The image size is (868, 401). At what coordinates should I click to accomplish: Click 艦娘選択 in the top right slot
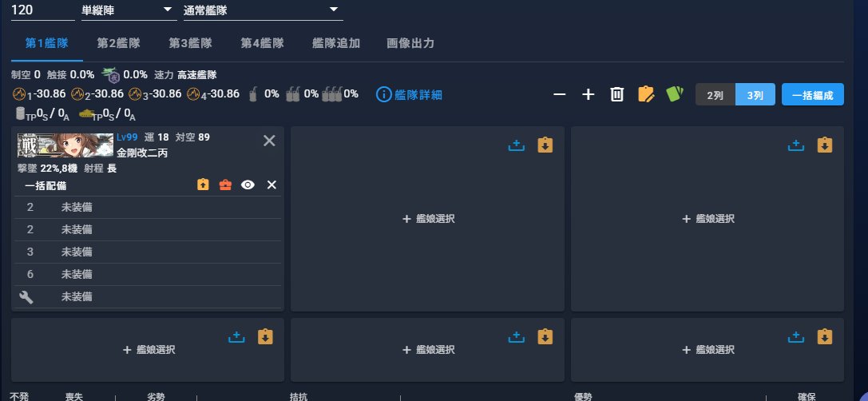click(x=708, y=219)
